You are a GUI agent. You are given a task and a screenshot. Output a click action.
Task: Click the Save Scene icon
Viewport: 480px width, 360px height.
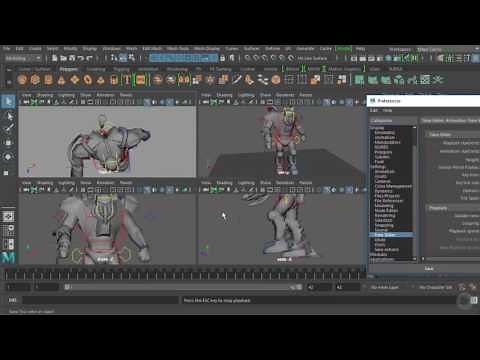click(x=72, y=58)
